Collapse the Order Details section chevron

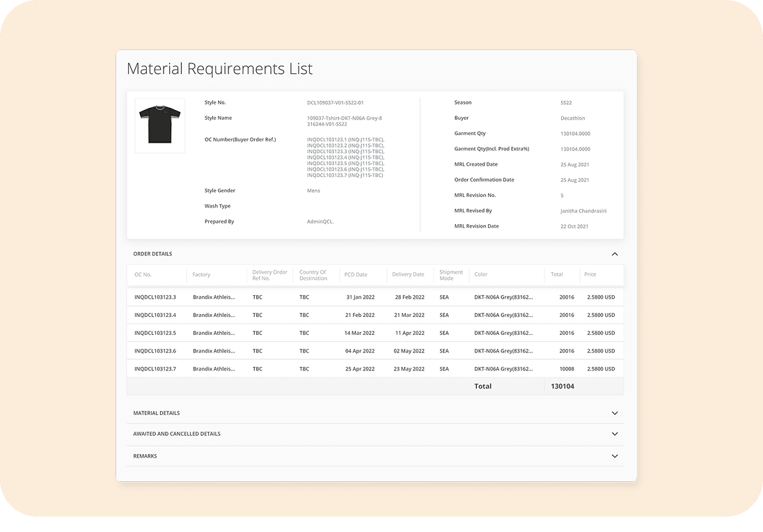click(614, 254)
